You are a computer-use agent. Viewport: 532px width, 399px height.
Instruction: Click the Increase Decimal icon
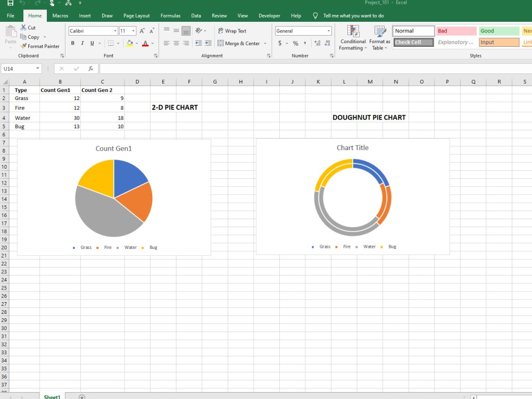317,43
